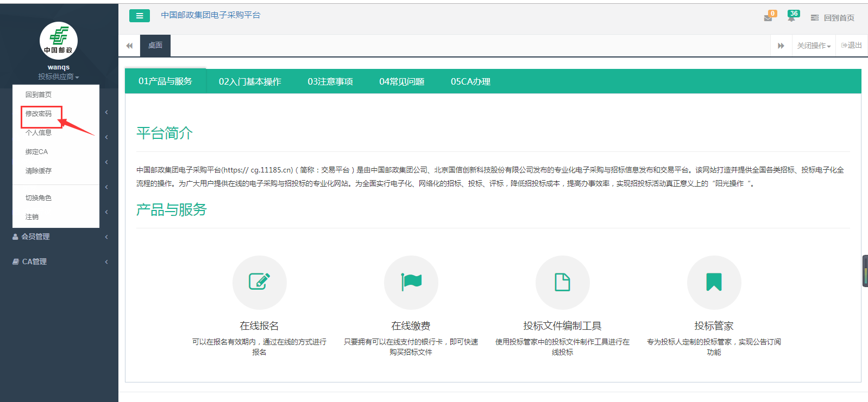Expand the CA管理 sidebar chevron

tap(106, 261)
